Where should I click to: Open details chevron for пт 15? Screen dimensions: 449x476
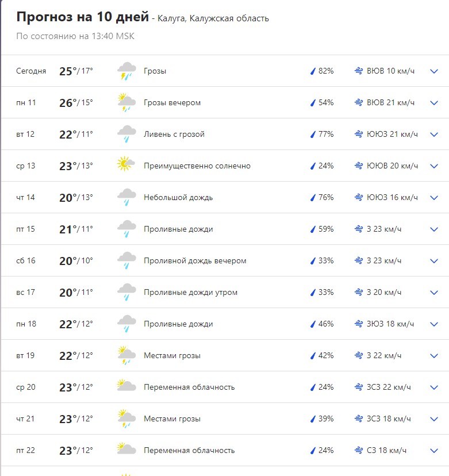tap(434, 229)
